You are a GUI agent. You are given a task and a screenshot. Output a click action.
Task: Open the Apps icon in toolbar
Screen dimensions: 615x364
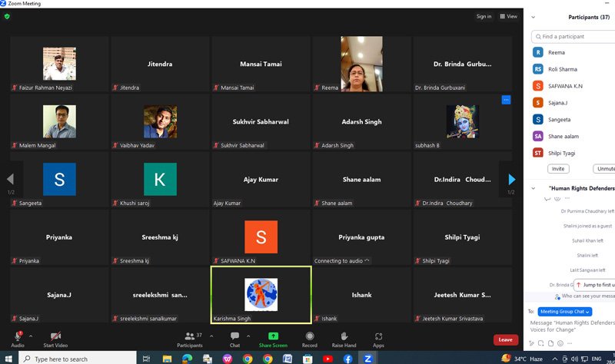(x=378, y=336)
